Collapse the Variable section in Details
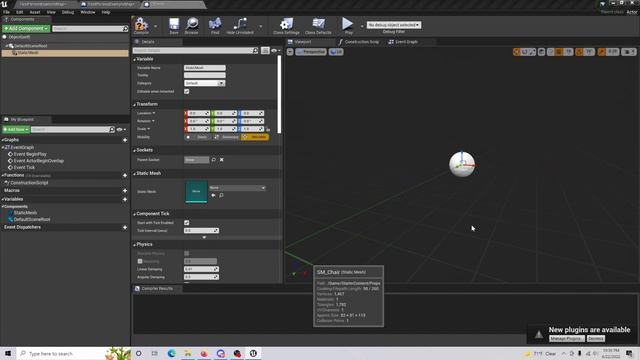 [x=134, y=60]
